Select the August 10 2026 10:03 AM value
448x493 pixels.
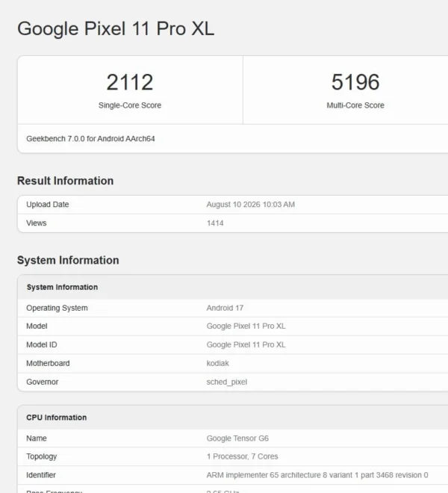(251, 205)
